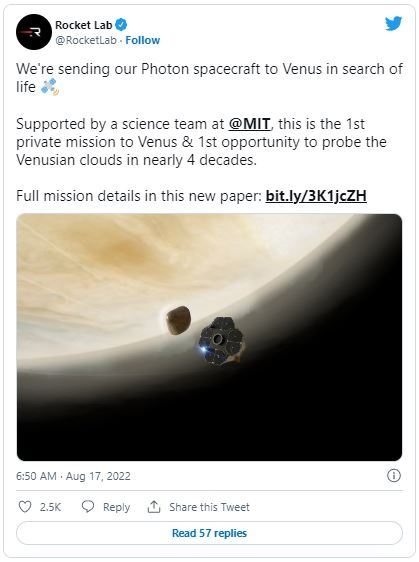Follow the RocketLab account
The width and height of the screenshot is (419, 562).
pyautogui.click(x=143, y=40)
